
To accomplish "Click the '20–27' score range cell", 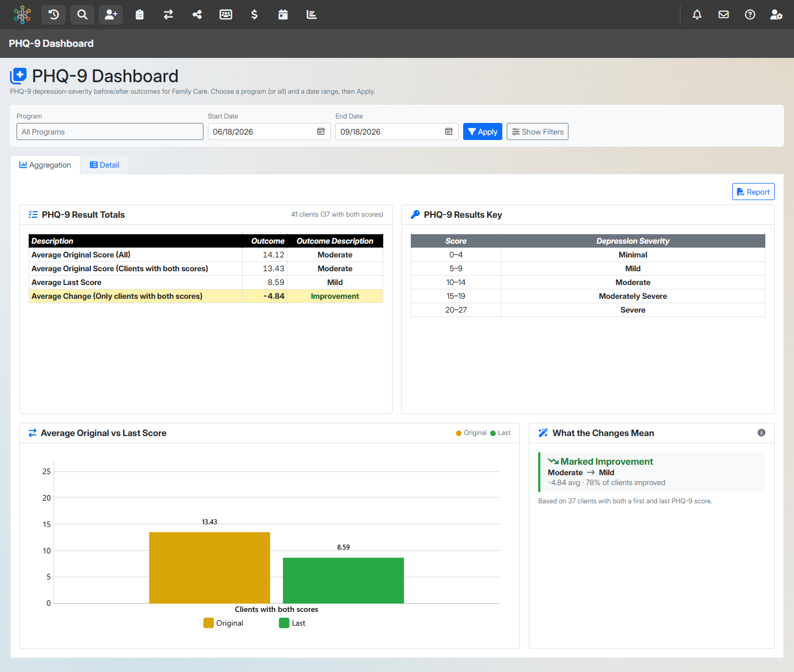I will point(456,310).
